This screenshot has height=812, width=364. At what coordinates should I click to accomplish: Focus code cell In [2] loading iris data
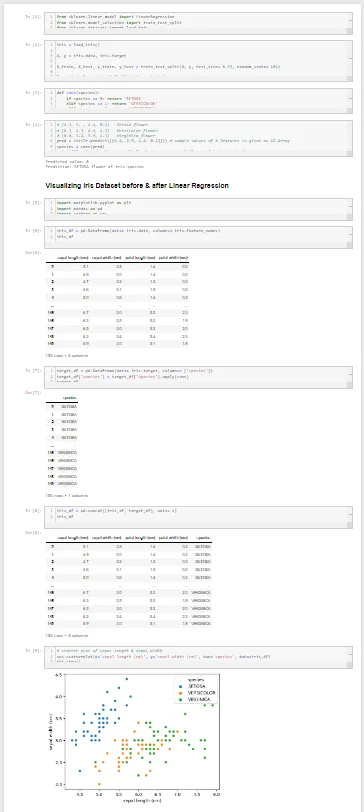(x=198, y=61)
